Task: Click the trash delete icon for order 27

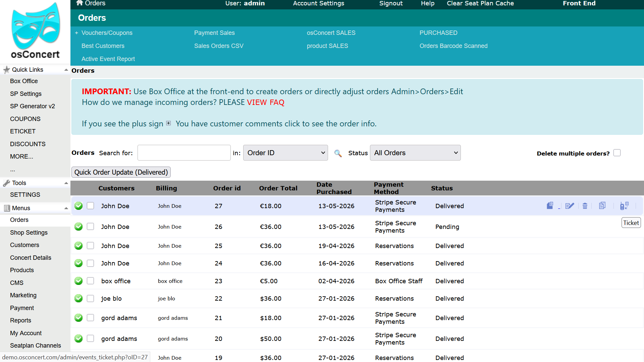Action: point(585,206)
